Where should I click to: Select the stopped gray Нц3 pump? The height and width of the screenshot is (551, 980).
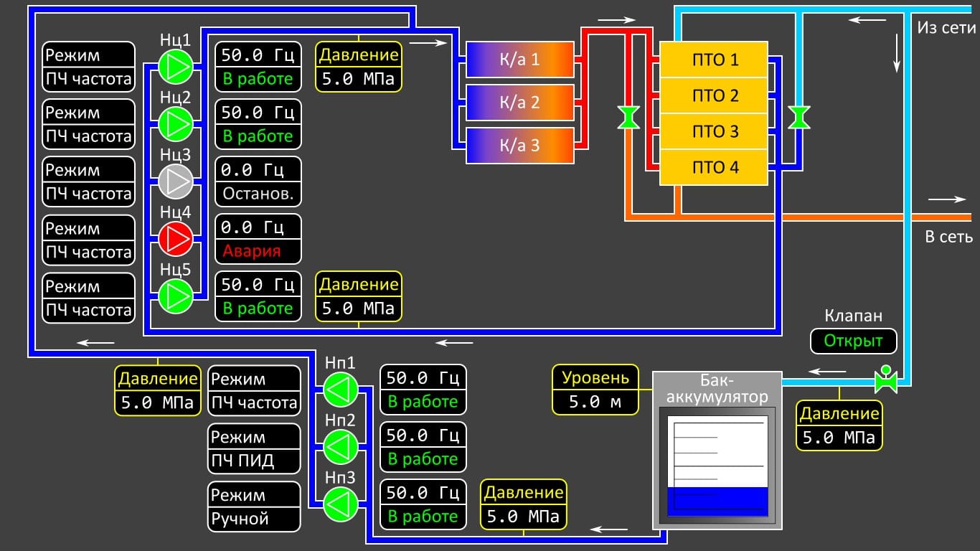[x=176, y=181]
